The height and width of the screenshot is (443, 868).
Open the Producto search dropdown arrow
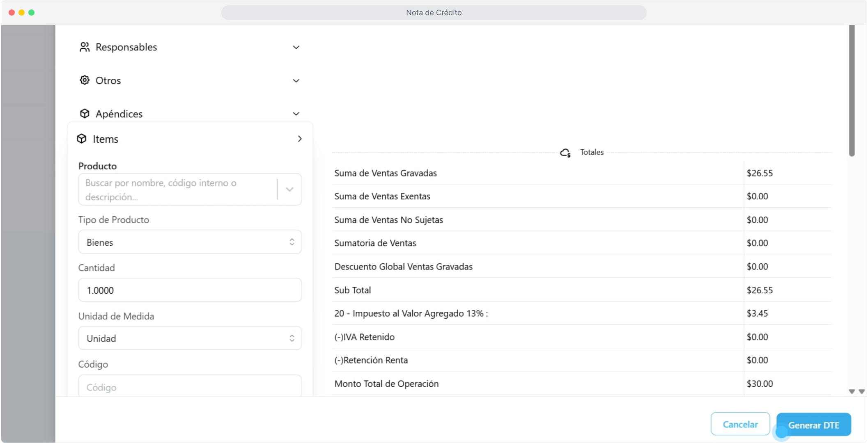point(290,190)
